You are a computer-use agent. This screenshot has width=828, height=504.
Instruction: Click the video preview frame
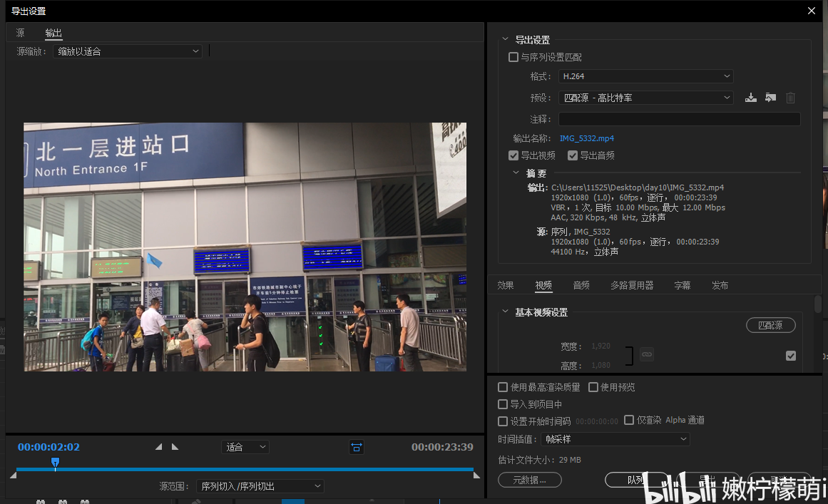pyautogui.click(x=245, y=247)
